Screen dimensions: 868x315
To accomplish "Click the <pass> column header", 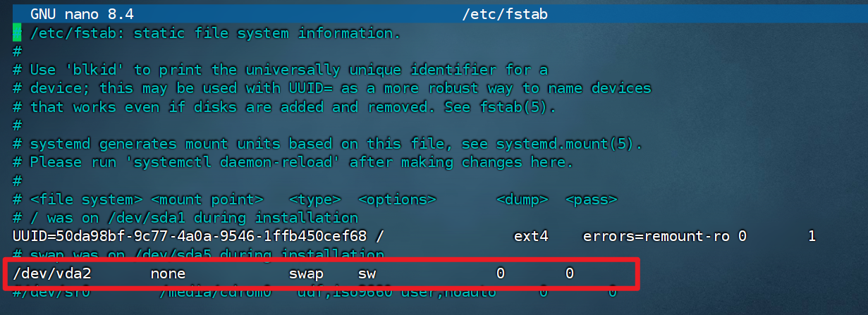I will 591,199.
